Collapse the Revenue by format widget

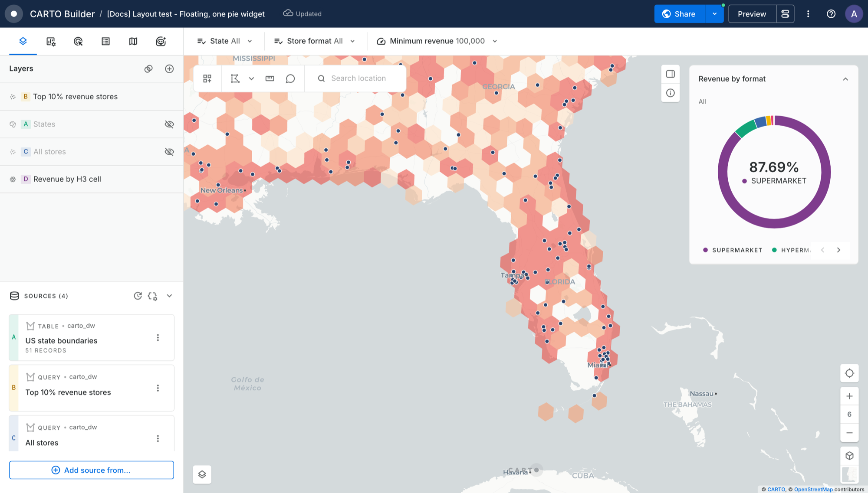coord(845,79)
